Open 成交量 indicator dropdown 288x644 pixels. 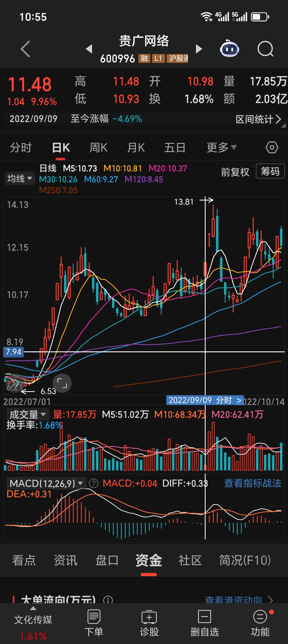click(28, 414)
